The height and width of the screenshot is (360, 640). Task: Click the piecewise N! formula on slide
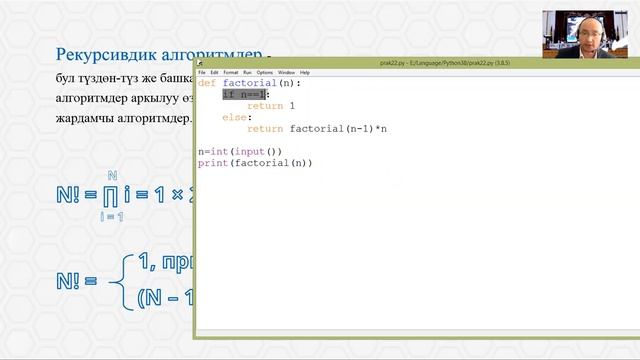pyautogui.click(x=125, y=282)
